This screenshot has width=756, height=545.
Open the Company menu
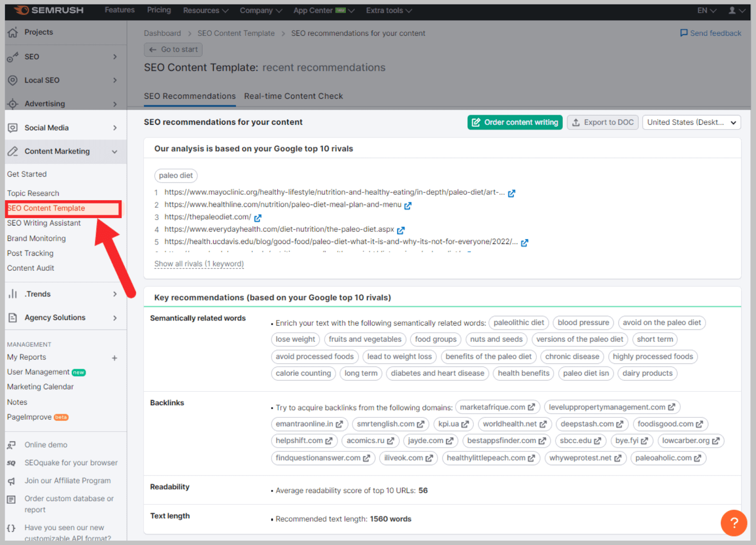point(261,10)
